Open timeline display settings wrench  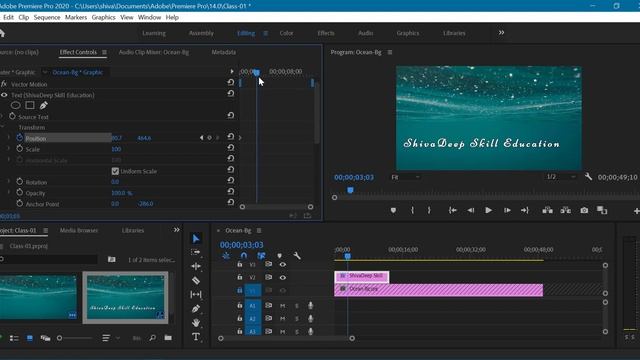tap(297, 256)
